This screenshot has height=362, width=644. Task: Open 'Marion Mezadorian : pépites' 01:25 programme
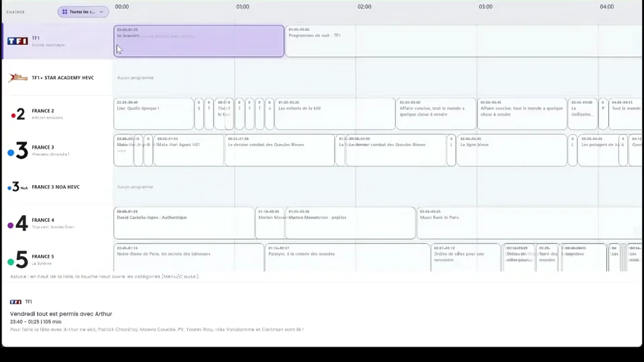pyautogui.click(x=350, y=223)
